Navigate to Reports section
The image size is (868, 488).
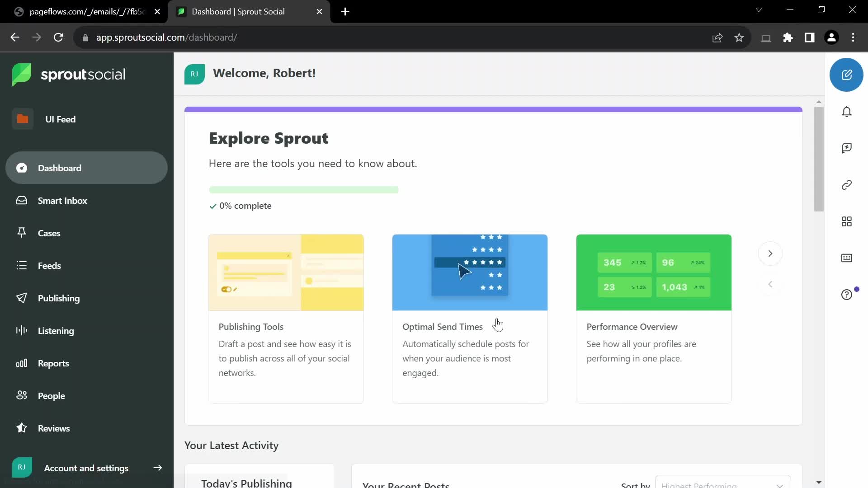coord(53,363)
